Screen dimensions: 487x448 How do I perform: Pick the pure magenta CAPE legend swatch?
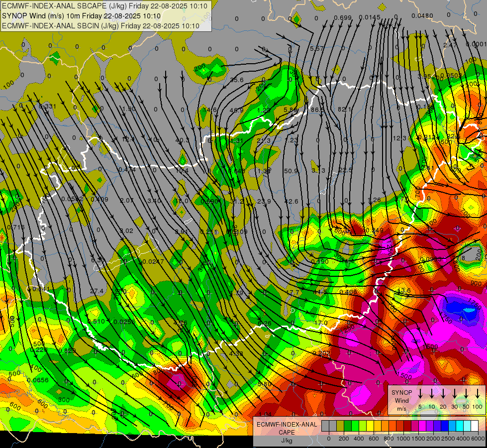click(x=422, y=426)
